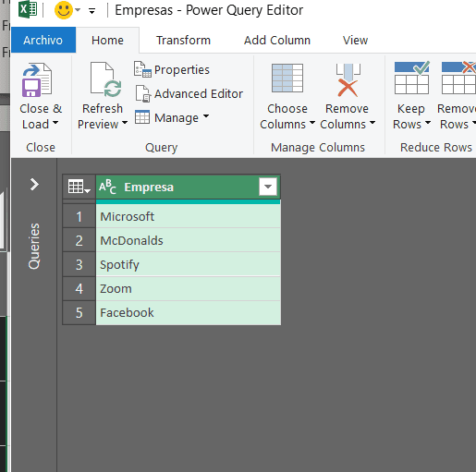476x472 pixels.
Task: Click the Excel logo icon in title bar
Action: 28,9
